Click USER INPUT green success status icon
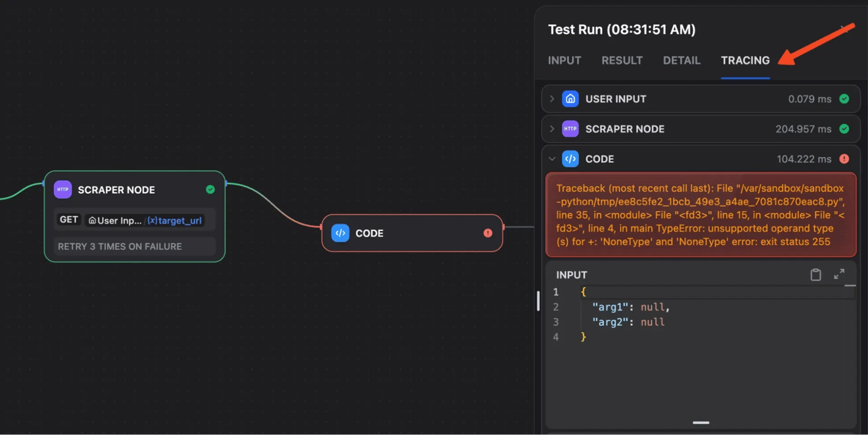Viewport: 868px width, 435px height. point(844,99)
